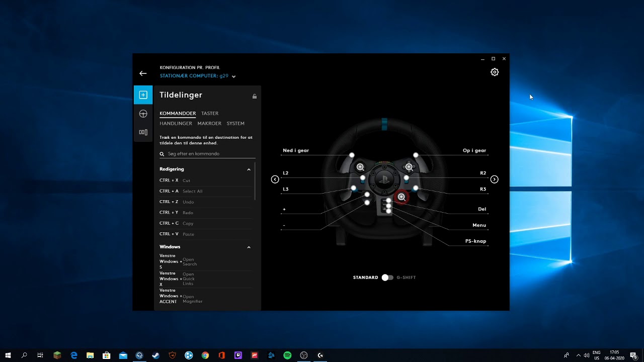
Task: Show next wheel view with right arrow
Action: (x=494, y=179)
